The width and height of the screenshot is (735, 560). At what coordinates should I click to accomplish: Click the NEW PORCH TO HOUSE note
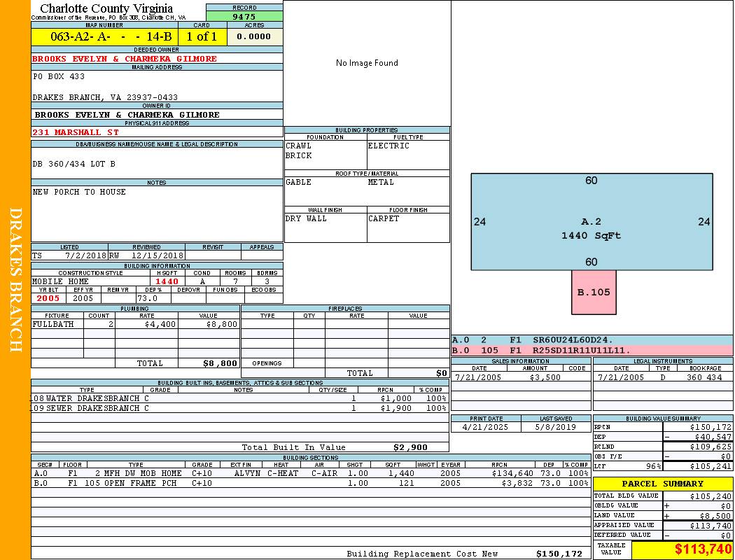point(79,192)
